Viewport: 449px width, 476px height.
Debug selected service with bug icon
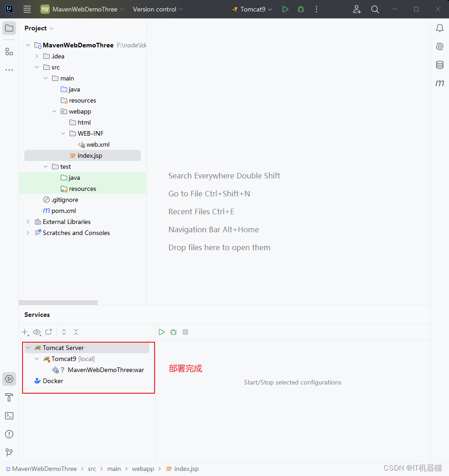173,332
